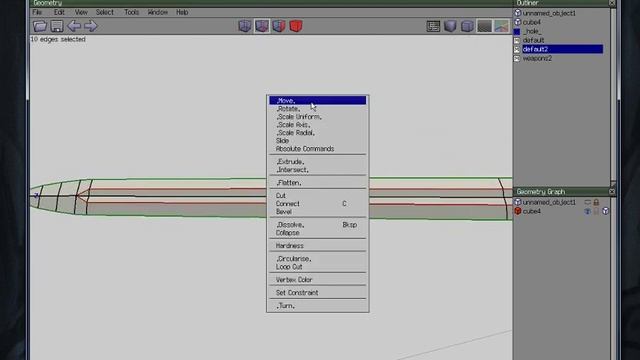The height and width of the screenshot is (360, 640).
Task: Choose Dissolve from the context menu
Action: click(318, 225)
